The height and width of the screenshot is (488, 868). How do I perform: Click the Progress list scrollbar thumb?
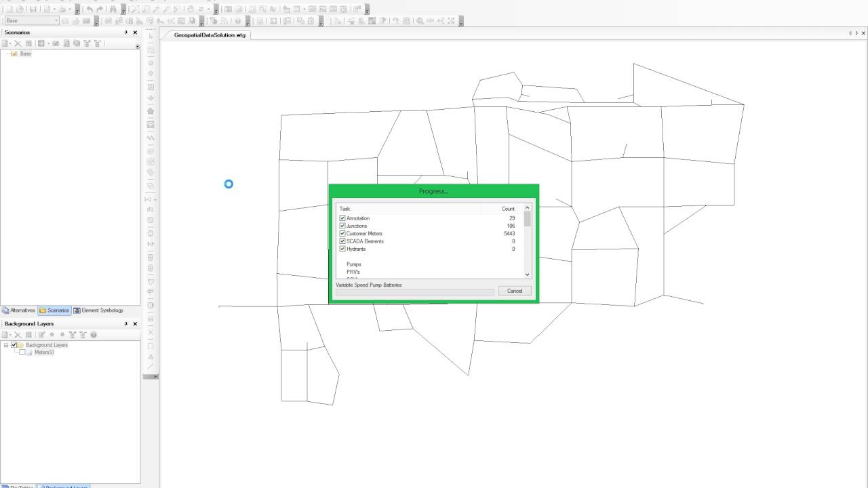tap(528, 219)
